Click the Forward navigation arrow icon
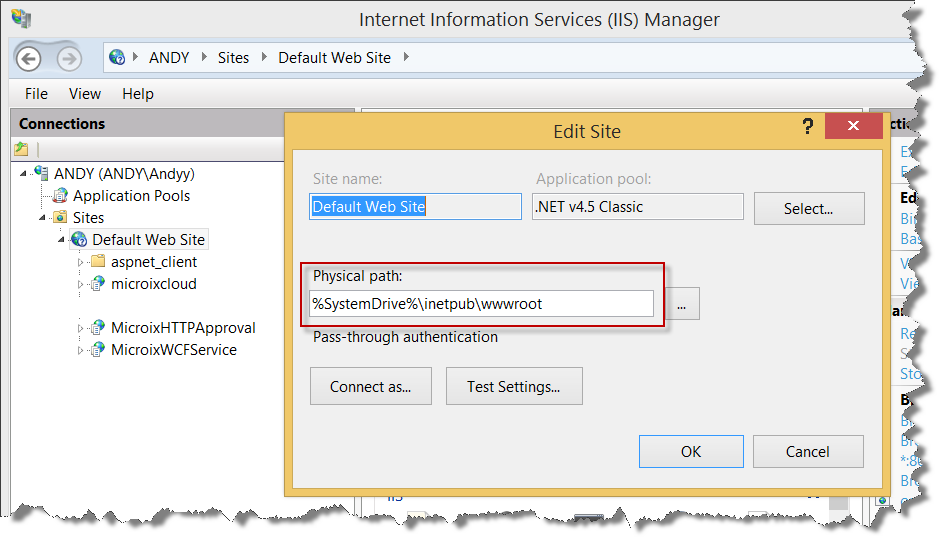 [x=68, y=58]
